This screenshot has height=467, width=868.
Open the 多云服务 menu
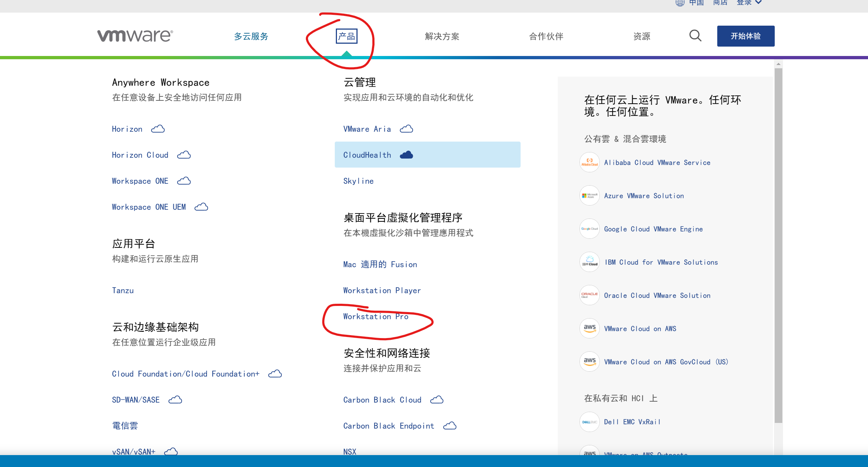click(251, 36)
